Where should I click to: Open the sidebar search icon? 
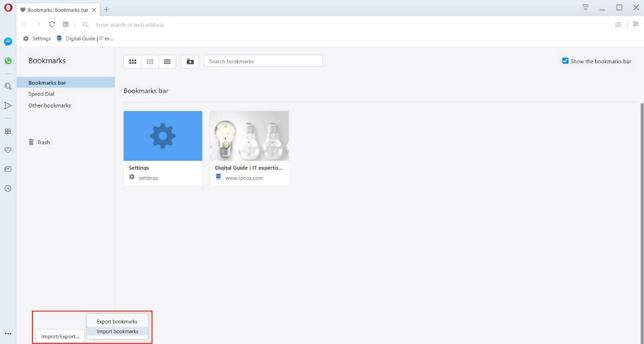(x=8, y=86)
